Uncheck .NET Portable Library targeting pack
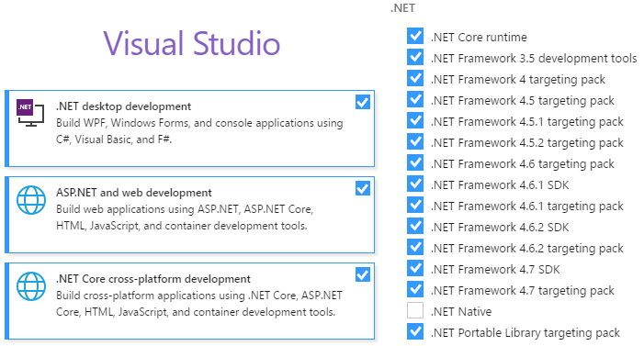The width and height of the screenshot is (644, 346). [415, 331]
